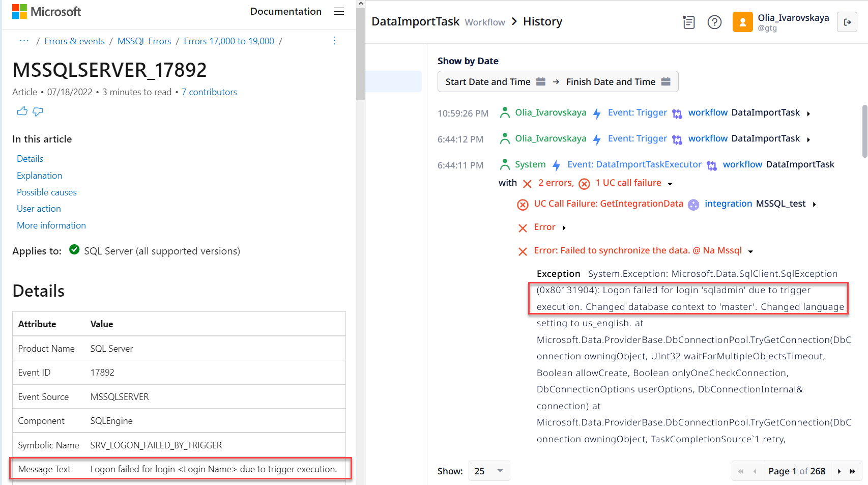Jump to User action section
868x485 pixels.
39,209
